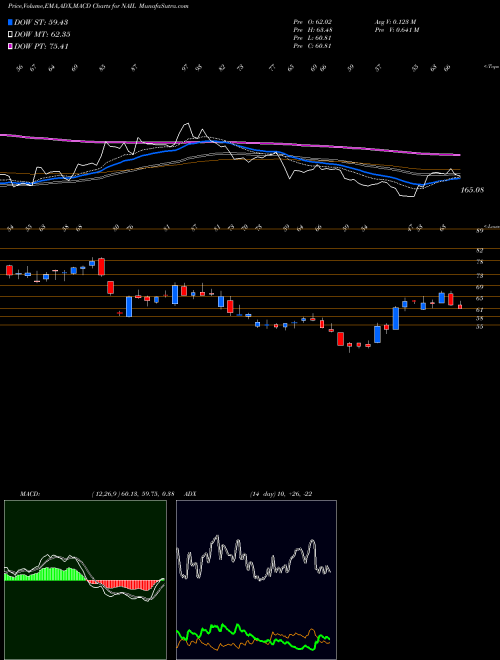Image resolution: width=500 pixels, height=660 pixels.
Task: Select the 'DOW PT: 75.41' legend label
Action: click(41, 46)
